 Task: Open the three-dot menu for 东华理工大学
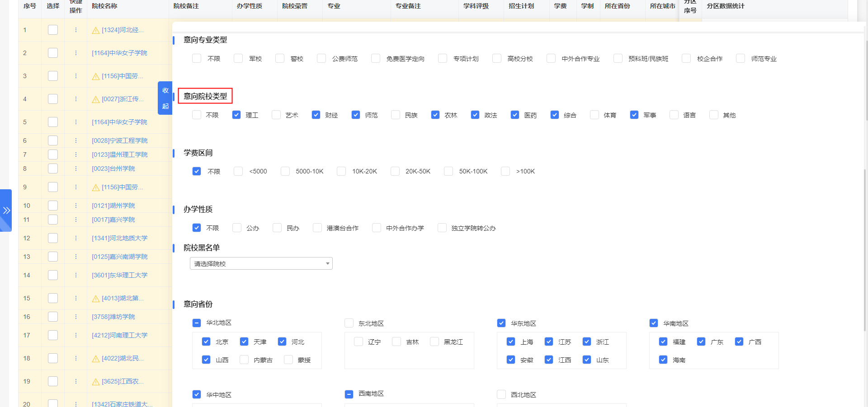[75, 275]
